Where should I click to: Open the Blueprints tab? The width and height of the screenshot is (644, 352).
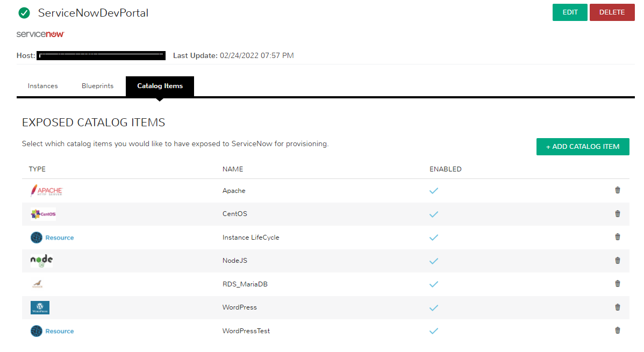[97, 86]
